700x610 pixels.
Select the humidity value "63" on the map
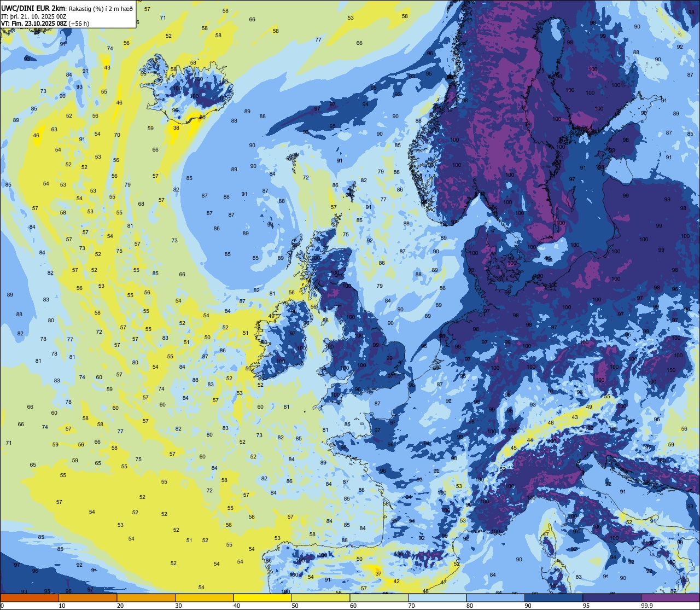tap(54, 130)
